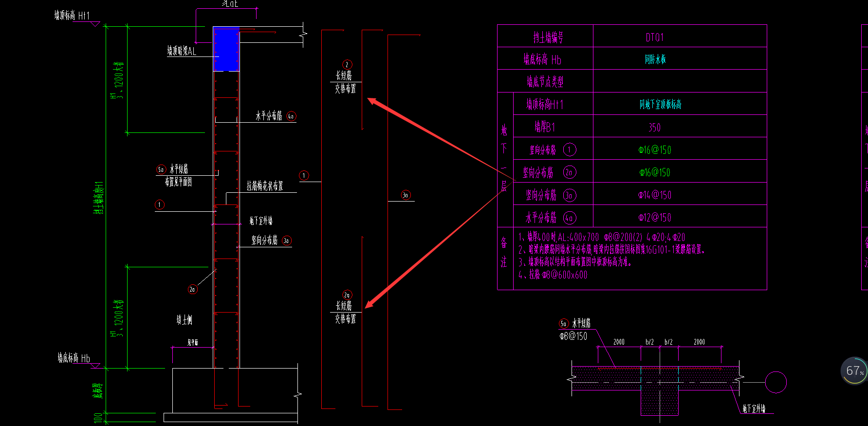
Task: Click the vertical '底板厚' dimension label
Action: click(x=98, y=390)
